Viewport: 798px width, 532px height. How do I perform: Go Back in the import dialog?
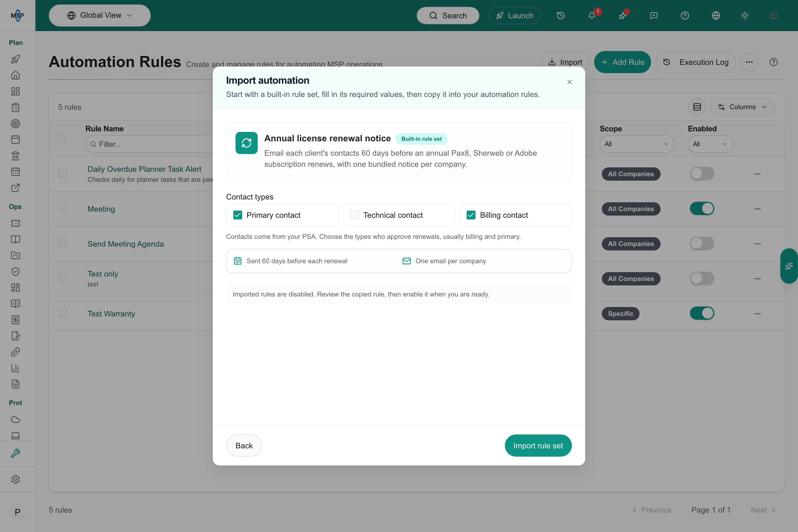[244, 446]
